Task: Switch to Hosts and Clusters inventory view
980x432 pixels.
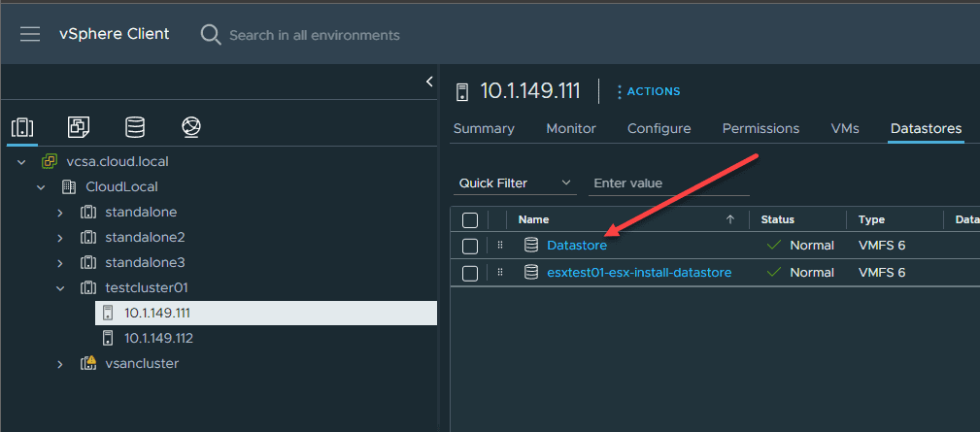Action: point(22,128)
